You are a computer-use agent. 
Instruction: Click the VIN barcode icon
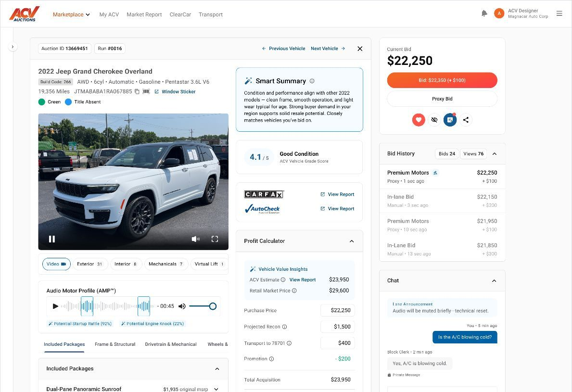146,91
